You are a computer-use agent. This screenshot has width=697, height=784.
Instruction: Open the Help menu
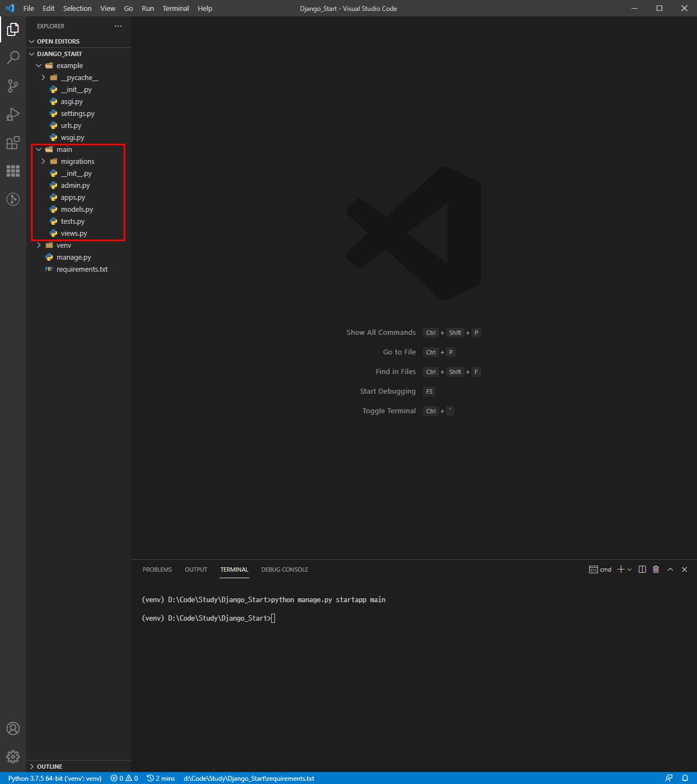[x=205, y=8]
